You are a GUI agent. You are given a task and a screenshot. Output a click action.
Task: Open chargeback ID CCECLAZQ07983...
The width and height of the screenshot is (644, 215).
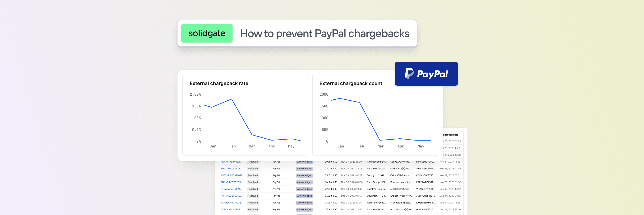click(231, 209)
